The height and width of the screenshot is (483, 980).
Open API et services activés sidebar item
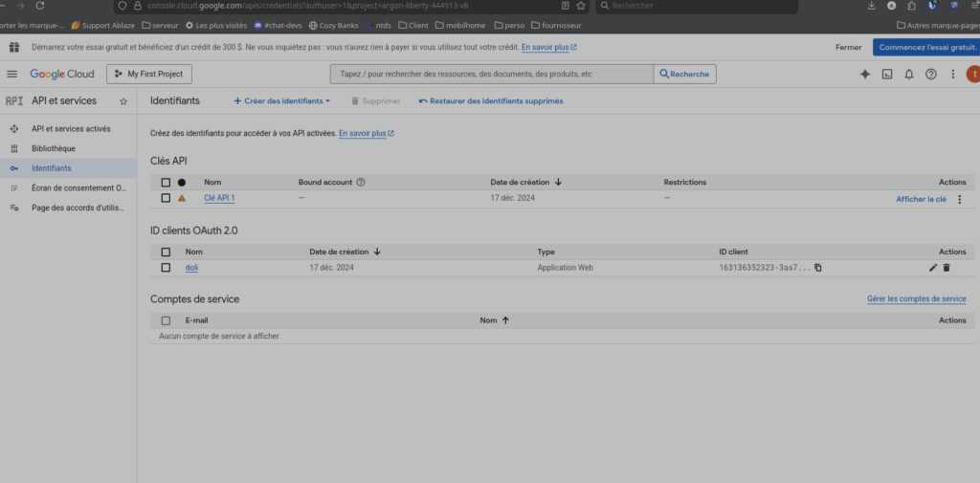71,128
